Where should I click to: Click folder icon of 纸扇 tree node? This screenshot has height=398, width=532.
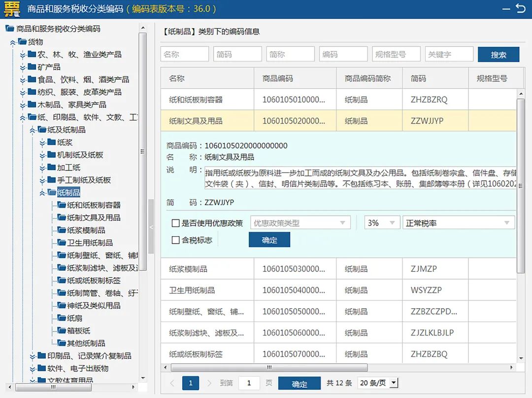[x=62, y=318]
